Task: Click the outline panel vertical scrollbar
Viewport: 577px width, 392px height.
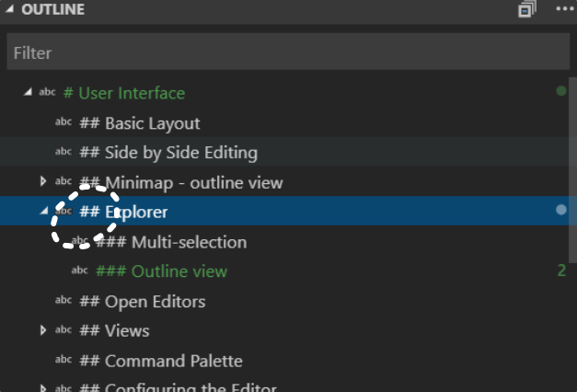Action: pos(572,170)
